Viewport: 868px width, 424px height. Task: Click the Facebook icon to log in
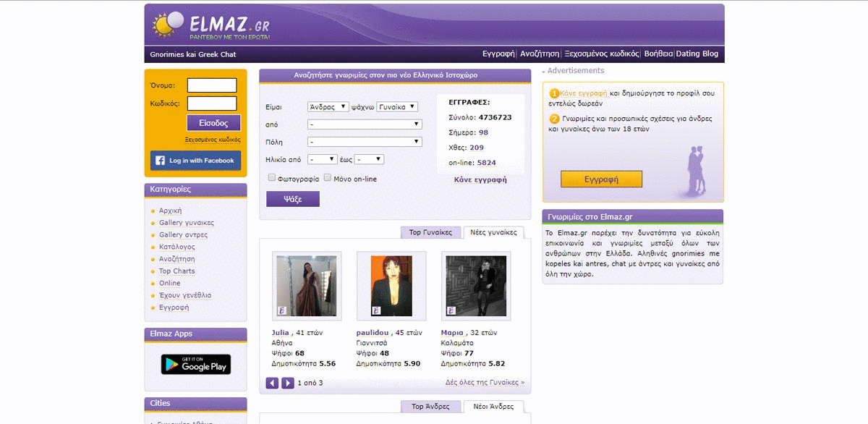159,161
